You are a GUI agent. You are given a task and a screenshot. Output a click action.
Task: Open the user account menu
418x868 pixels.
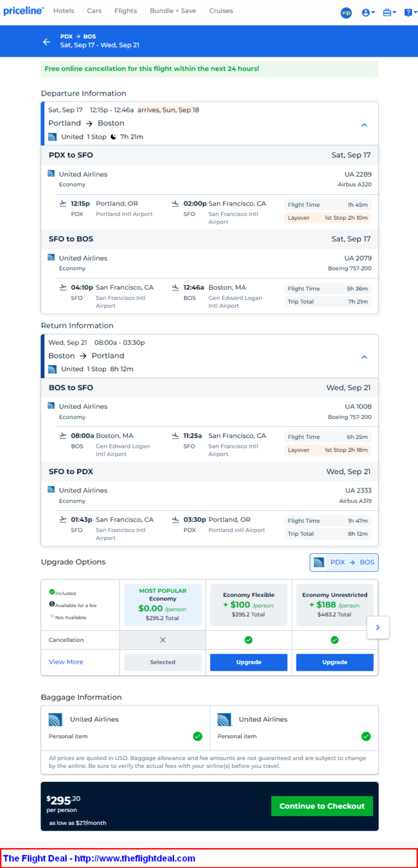pyautogui.click(x=368, y=12)
